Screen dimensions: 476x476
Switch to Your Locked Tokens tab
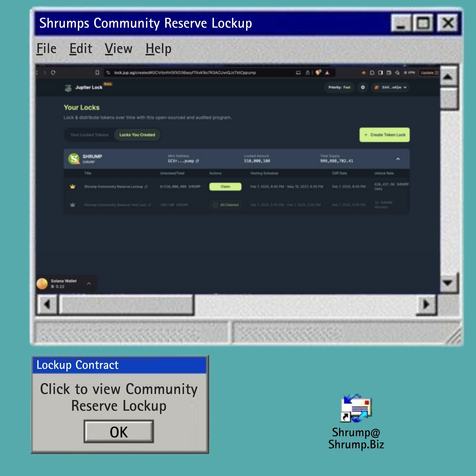89,135
